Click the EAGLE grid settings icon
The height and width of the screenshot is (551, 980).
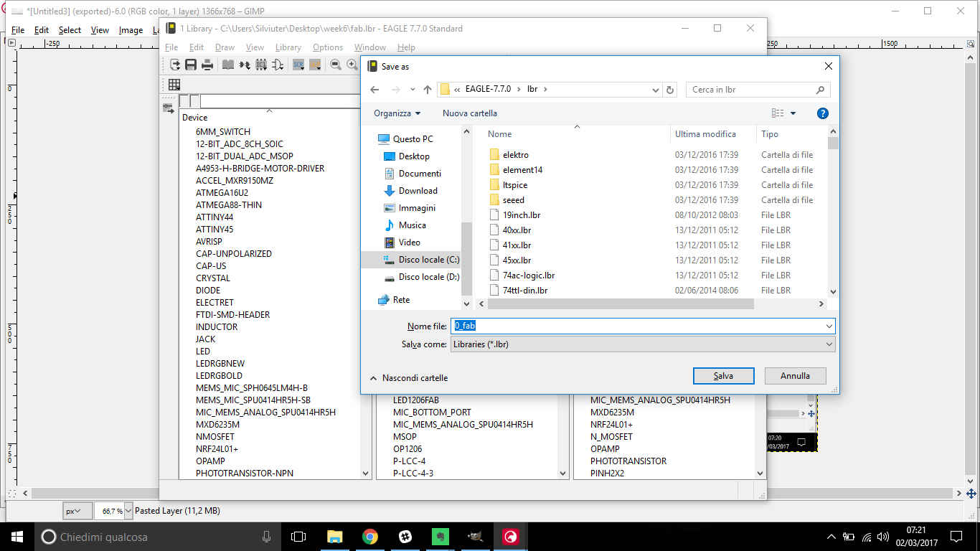(x=174, y=85)
